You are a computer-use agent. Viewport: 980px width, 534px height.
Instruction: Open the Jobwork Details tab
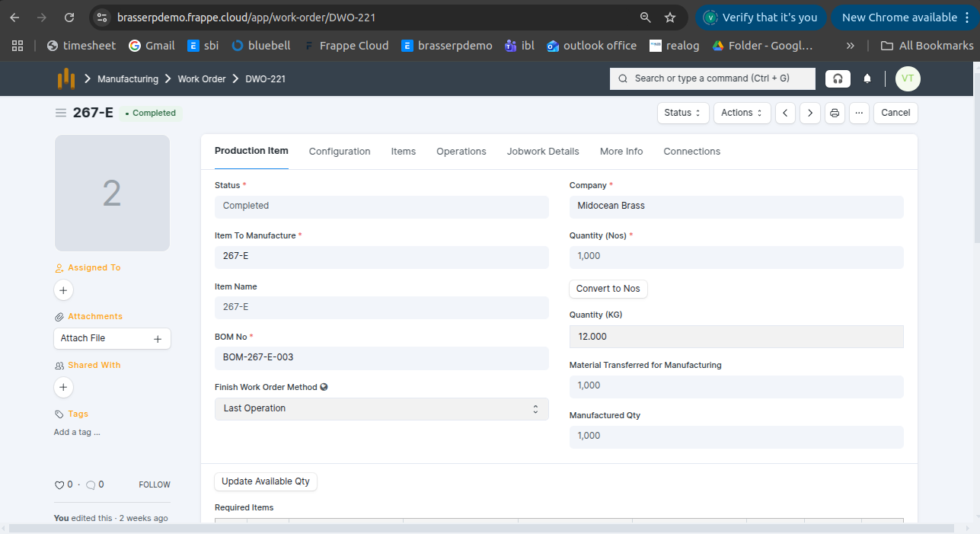pos(543,152)
